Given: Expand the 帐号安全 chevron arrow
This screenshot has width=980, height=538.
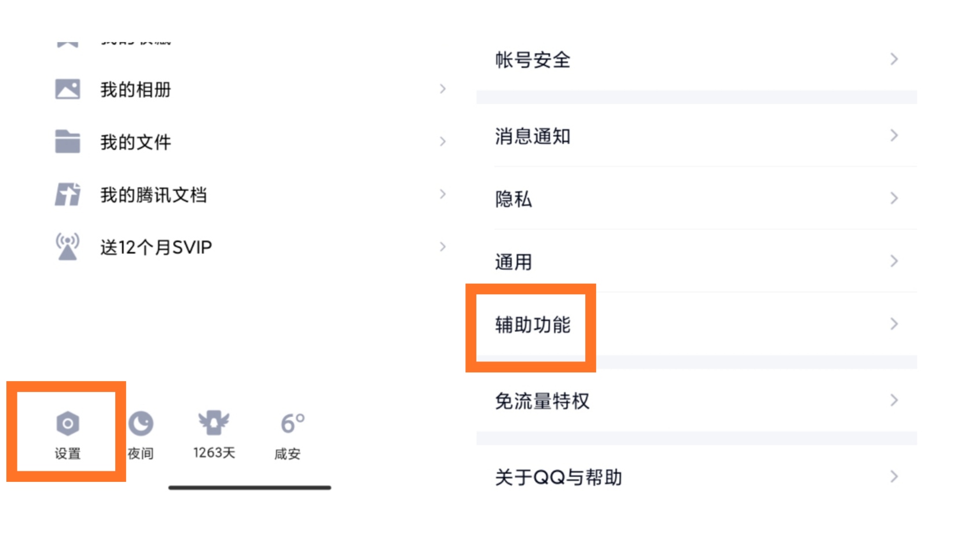Looking at the screenshot, I should click(x=894, y=59).
